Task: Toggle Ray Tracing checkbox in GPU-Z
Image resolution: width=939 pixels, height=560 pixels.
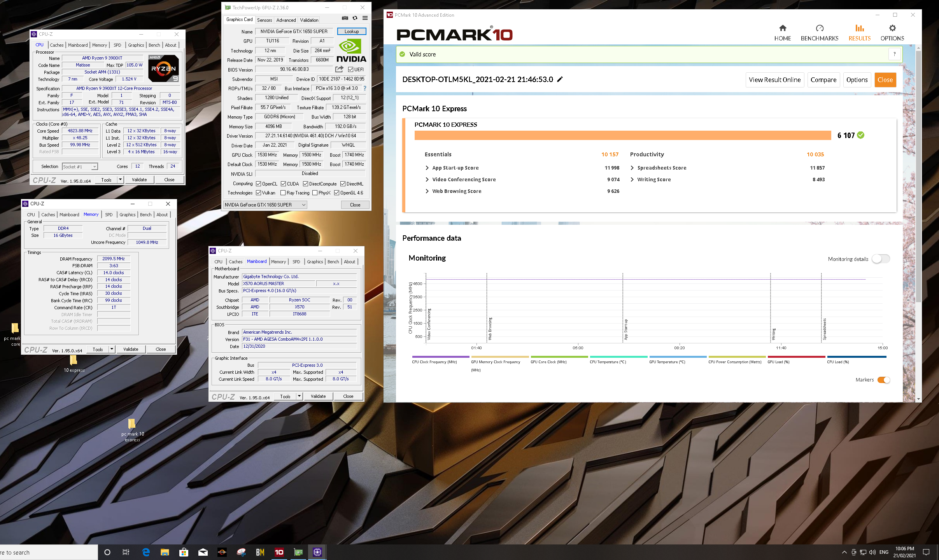Action: point(283,193)
